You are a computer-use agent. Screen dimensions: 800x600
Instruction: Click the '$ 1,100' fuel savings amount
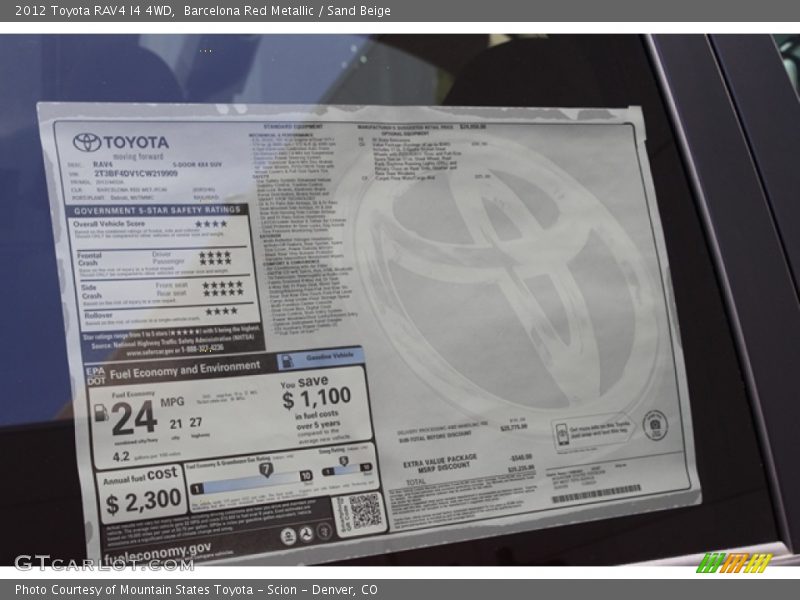click(x=316, y=397)
